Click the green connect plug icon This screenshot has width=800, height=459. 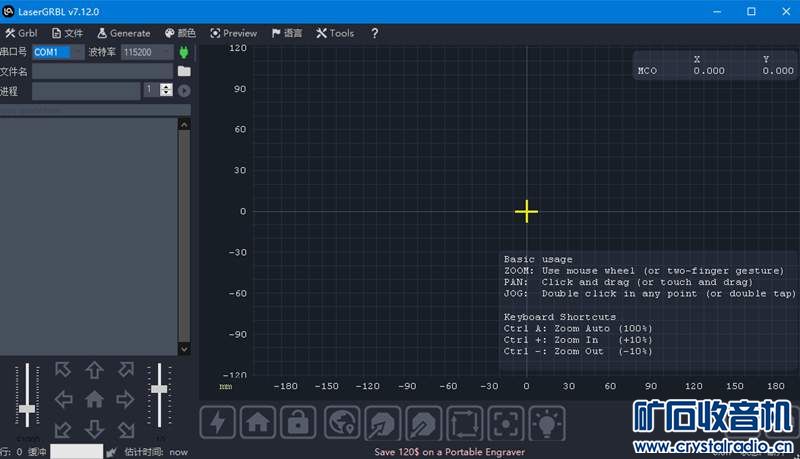pos(184,51)
